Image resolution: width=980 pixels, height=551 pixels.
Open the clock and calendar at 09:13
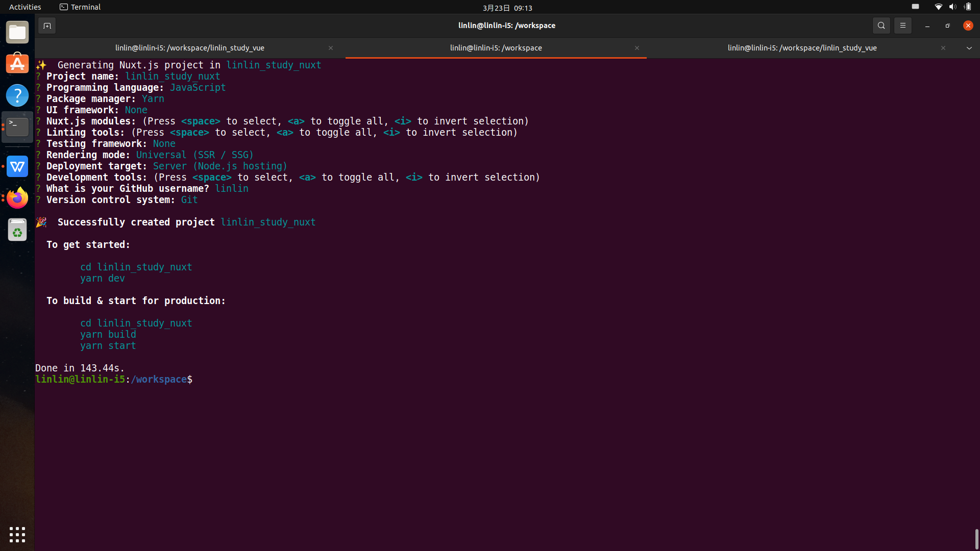click(507, 8)
